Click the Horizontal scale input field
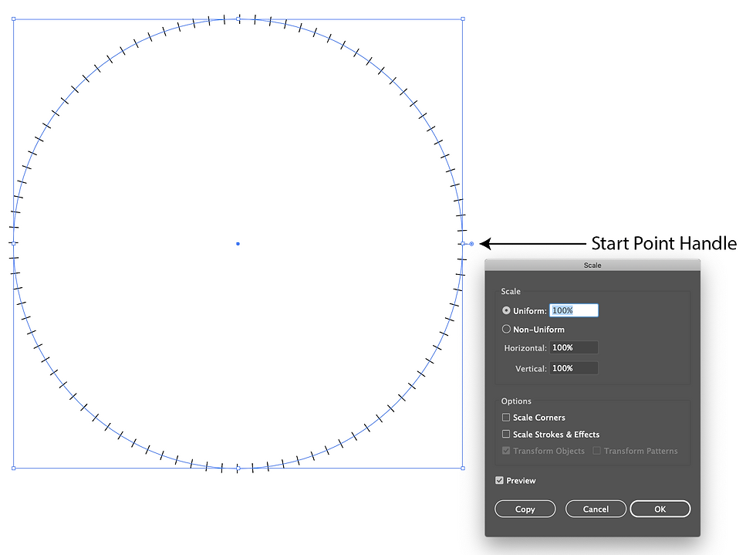The width and height of the screenshot is (756, 555). tap(574, 347)
